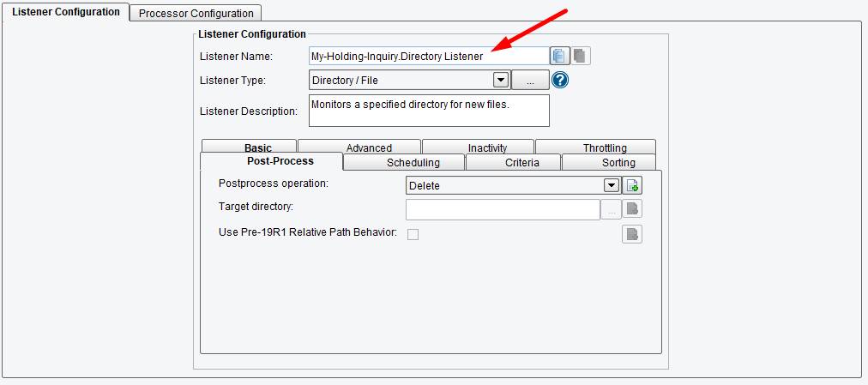Image resolution: width=868 pixels, height=385 pixels.
Task: Open the blue help question mark icon
Action: [x=560, y=81]
